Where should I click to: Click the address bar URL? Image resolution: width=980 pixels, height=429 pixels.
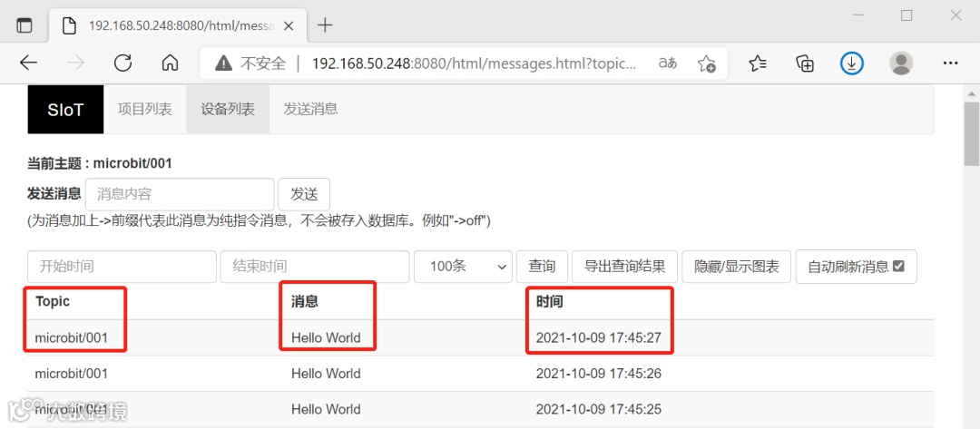coord(475,63)
